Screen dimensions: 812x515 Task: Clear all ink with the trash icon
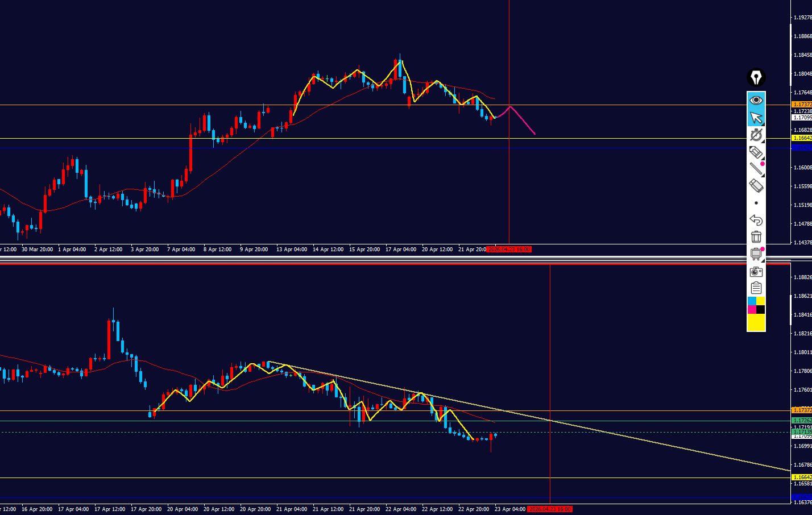[x=756, y=237]
